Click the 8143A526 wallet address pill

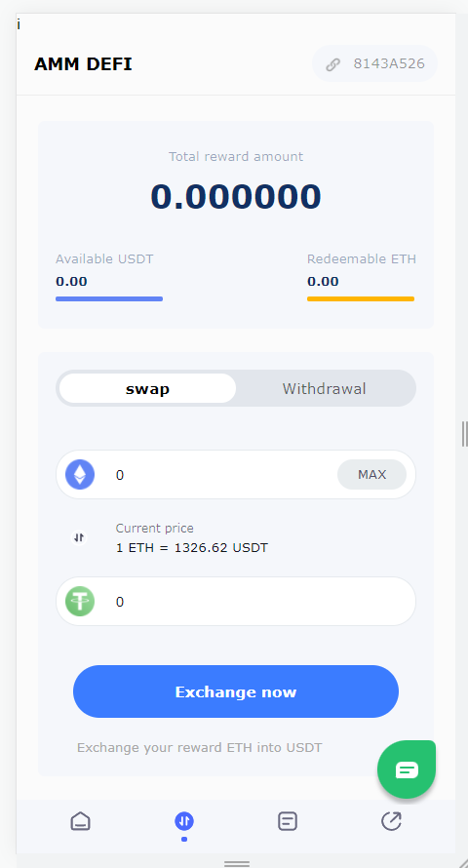tap(374, 63)
